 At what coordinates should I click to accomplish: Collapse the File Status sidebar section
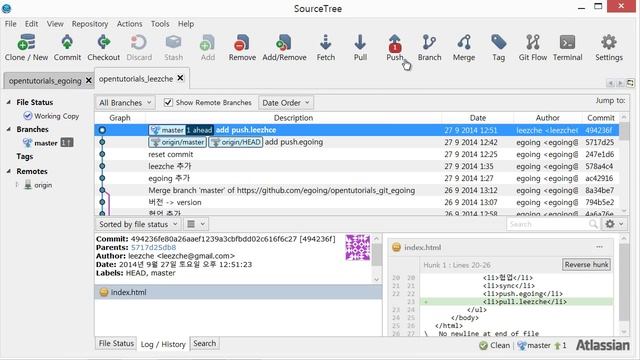[9, 102]
